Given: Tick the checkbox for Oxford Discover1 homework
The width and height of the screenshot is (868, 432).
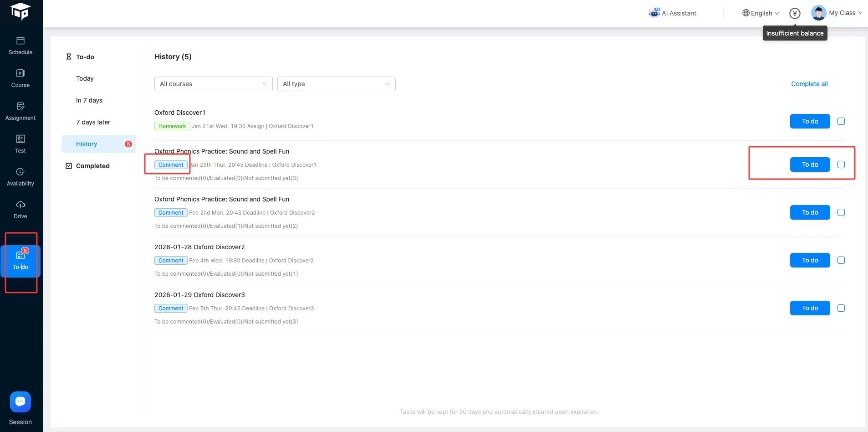Looking at the screenshot, I should [841, 121].
